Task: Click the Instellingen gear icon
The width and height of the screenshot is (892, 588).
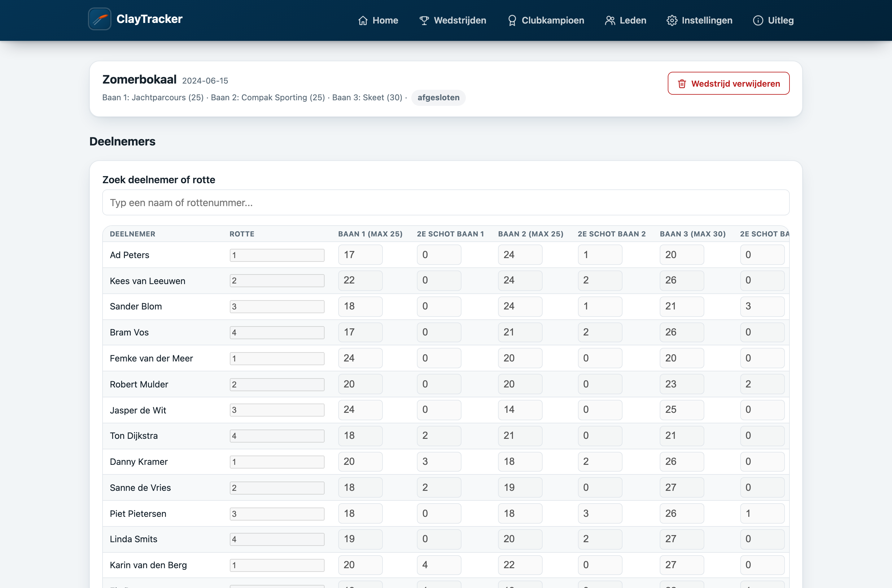Action: tap(672, 21)
